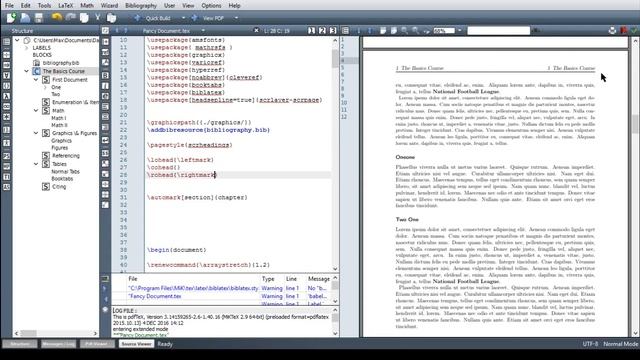The width and height of the screenshot is (640, 360).
Task: Jump to bookmark 1 in editor
Action: (x=311, y=31)
